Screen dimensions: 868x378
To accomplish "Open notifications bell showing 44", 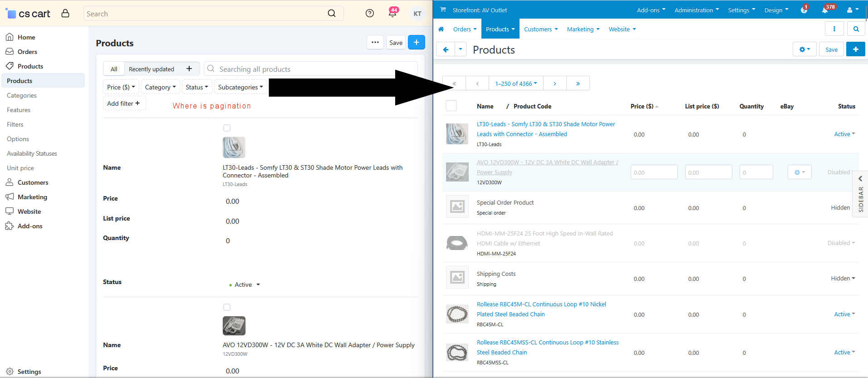I will [393, 12].
